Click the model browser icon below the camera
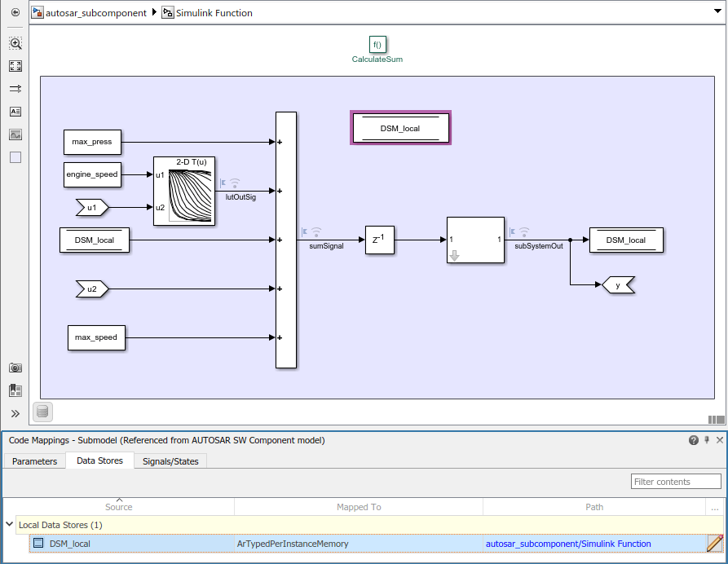Image resolution: width=728 pixels, height=564 pixels. click(15, 390)
